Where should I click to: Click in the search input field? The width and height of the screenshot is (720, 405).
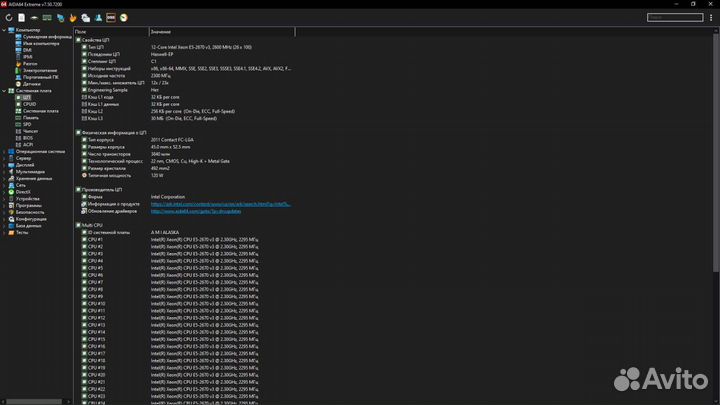coord(674,17)
